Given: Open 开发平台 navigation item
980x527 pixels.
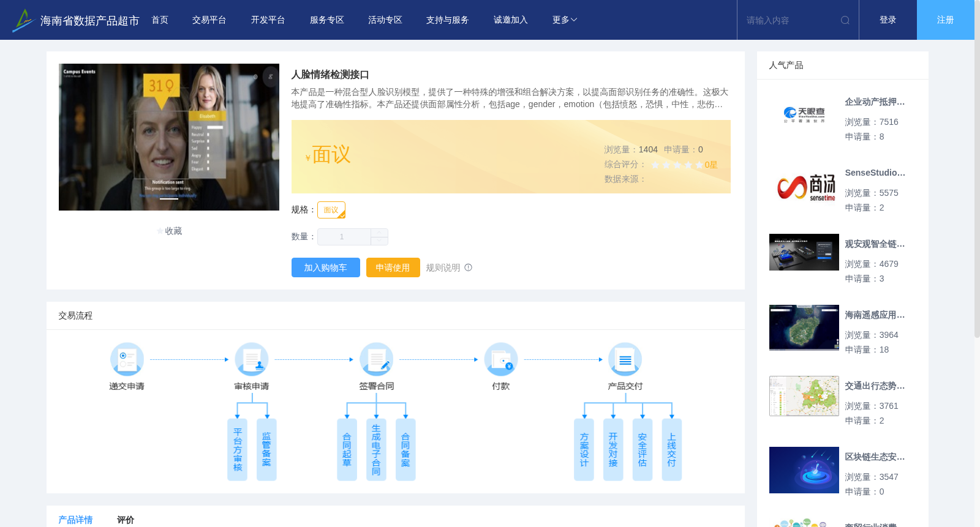Looking at the screenshot, I should pos(268,20).
